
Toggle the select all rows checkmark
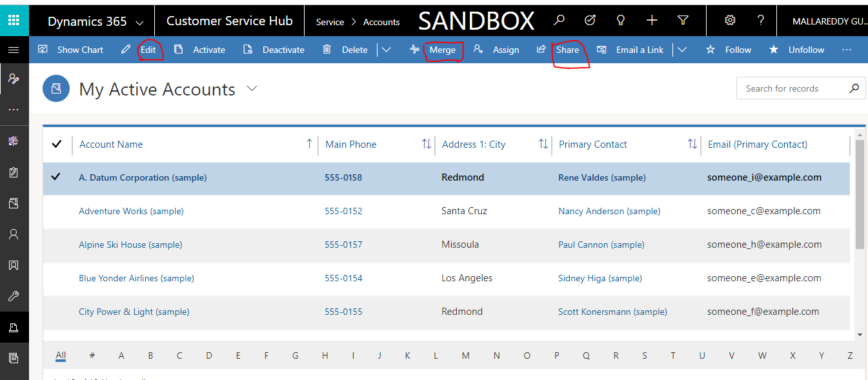57,144
